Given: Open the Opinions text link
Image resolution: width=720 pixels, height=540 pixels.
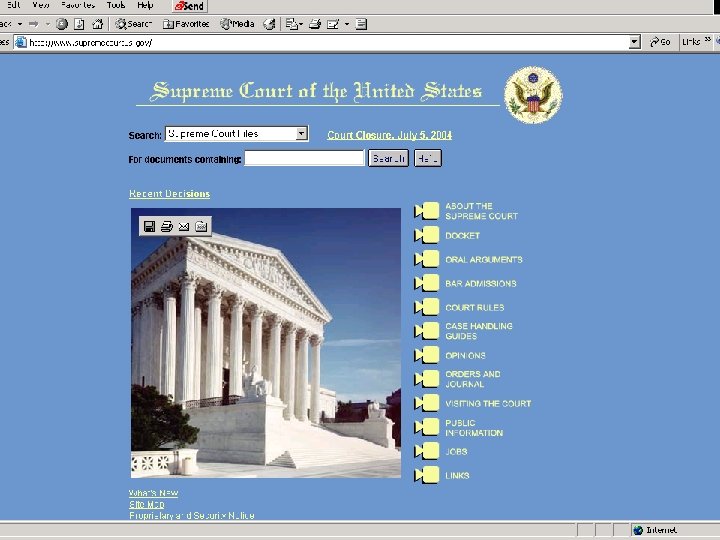Looking at the screenshot, I should (x=465, y=355).
